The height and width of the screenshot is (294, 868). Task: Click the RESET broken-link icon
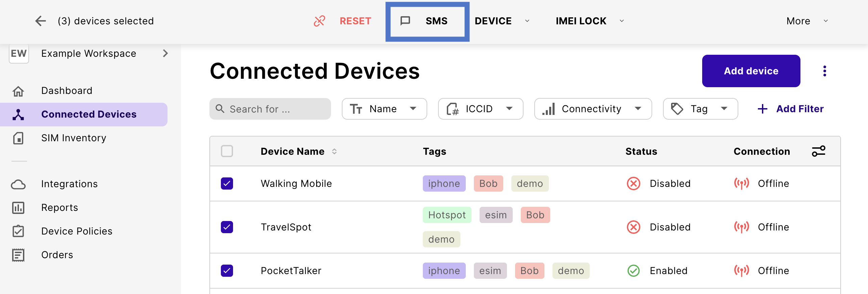pos(319,21)
